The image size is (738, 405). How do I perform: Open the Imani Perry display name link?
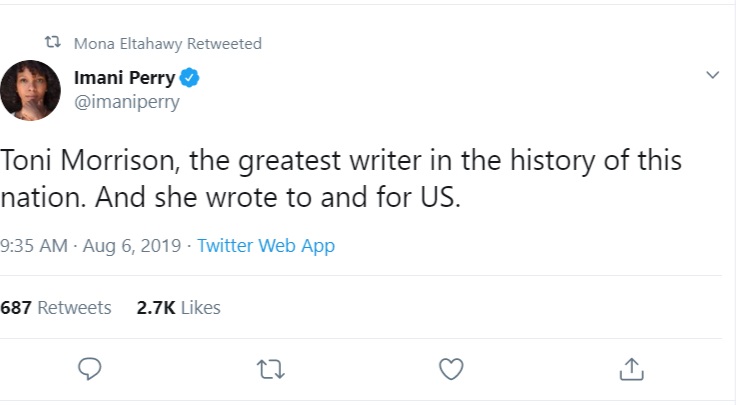125,78
